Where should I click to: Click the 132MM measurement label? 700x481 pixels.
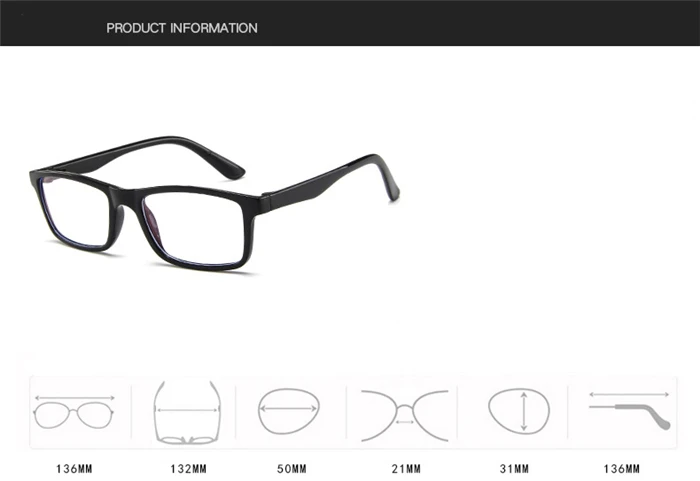[x=188, y=469]
